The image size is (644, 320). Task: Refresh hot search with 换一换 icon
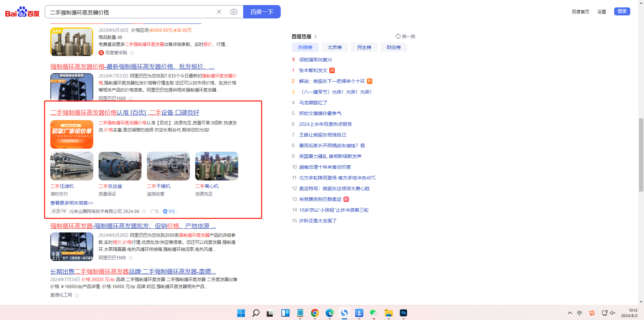point(405,36)
